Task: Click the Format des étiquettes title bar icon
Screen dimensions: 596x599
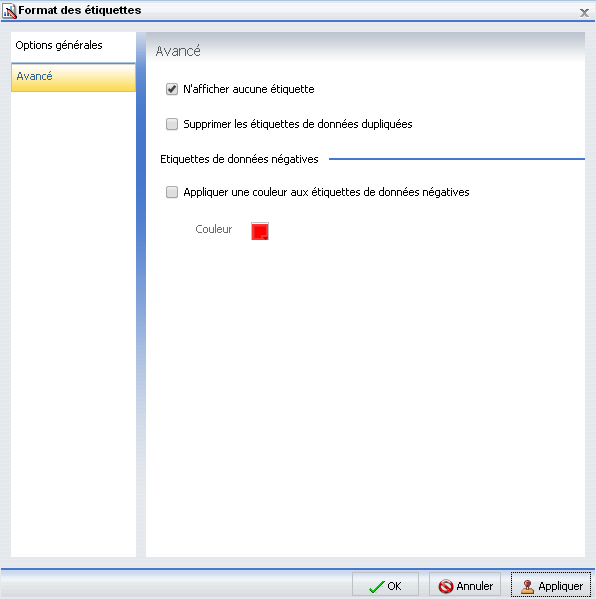Action: (x=9, y=11)
